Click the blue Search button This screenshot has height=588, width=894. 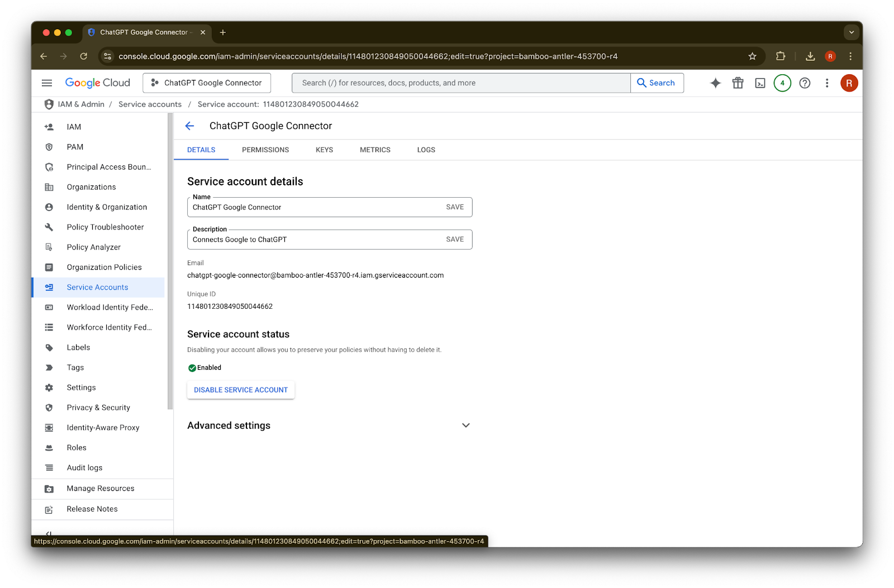click(657, 83)
